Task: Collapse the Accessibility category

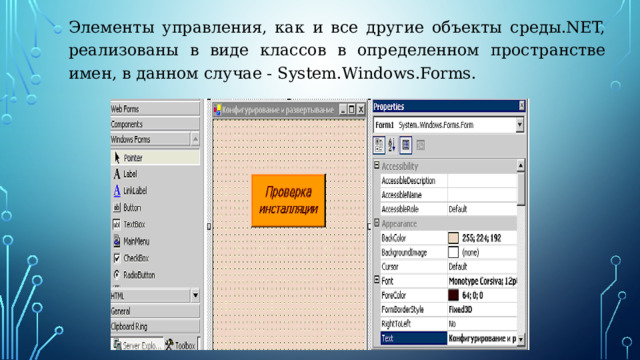Action: [377, 165]
